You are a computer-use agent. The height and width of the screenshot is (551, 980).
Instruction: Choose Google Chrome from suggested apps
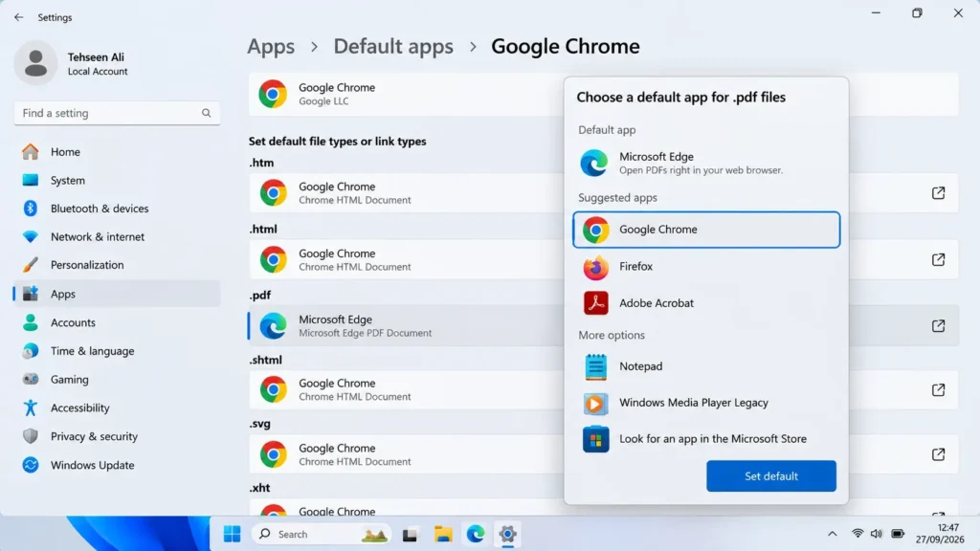coord(706,230)
